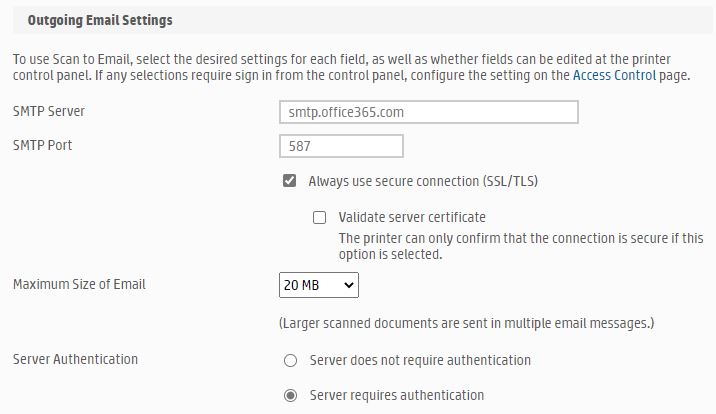716x414 pixels.
Task: Click the Server requires authentication label text
Action: click(397, 395)
